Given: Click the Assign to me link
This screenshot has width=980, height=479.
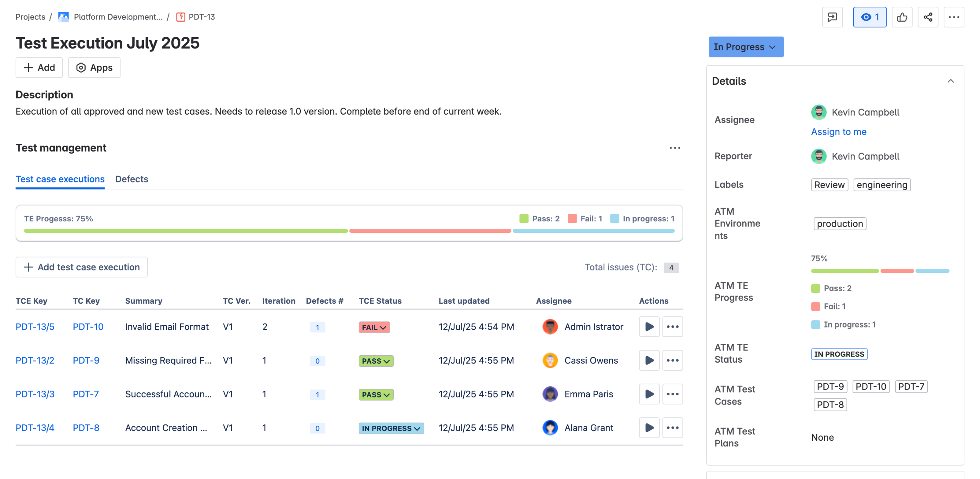Looking at the screenshot, I should click(x=838, y=132).
